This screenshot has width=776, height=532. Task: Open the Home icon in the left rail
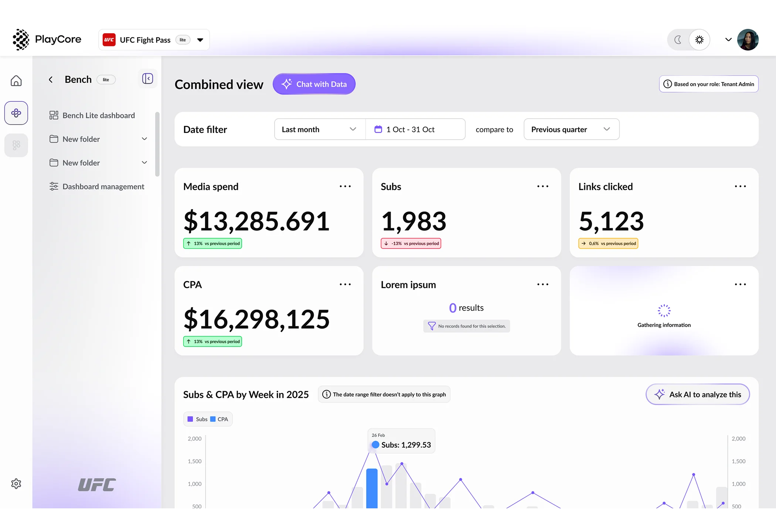coord(16,81)
